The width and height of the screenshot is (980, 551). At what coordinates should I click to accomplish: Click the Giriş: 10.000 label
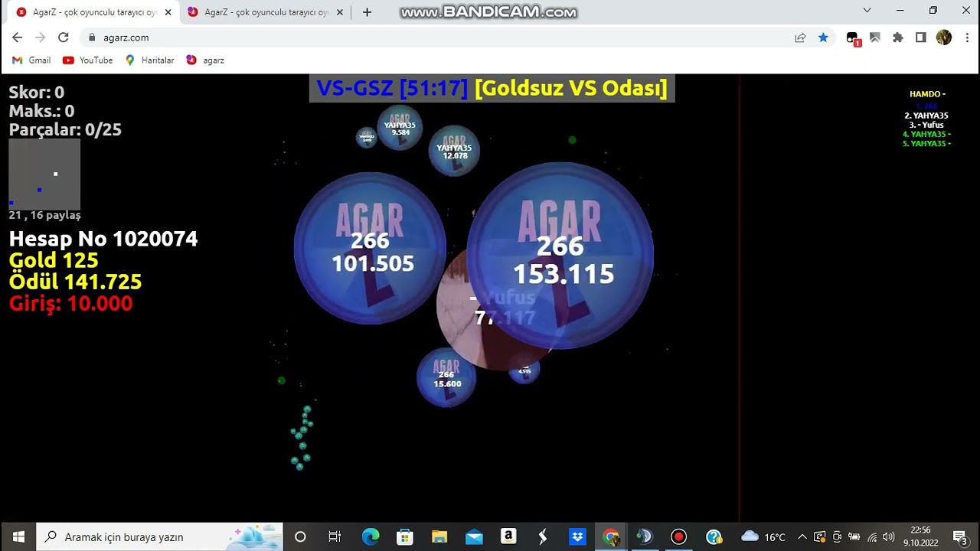70,303
